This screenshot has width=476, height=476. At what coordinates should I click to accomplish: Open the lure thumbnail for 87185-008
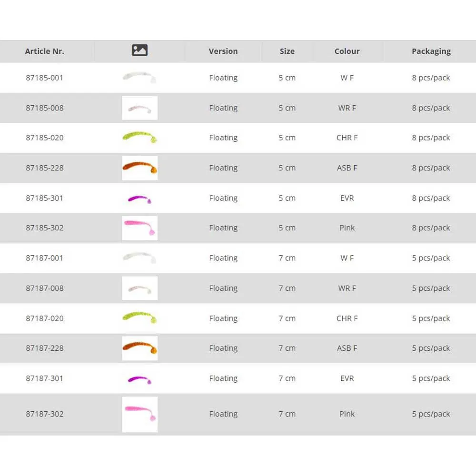139,108
